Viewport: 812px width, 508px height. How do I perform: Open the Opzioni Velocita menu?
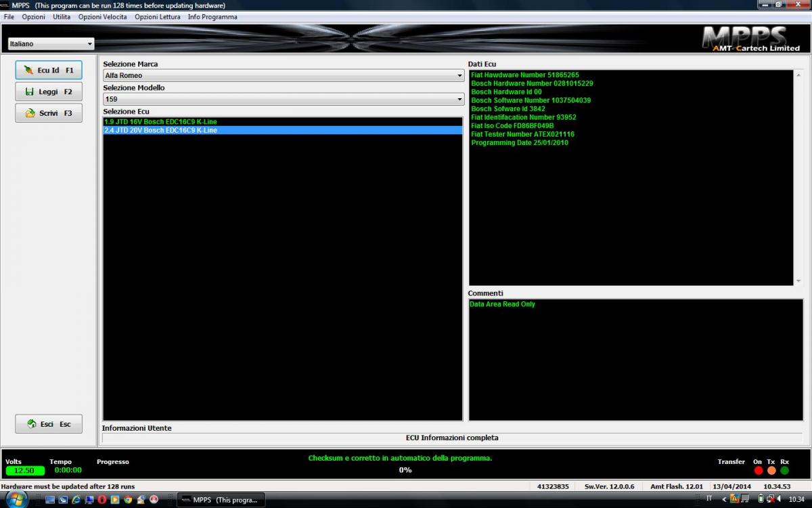[102, 17]
